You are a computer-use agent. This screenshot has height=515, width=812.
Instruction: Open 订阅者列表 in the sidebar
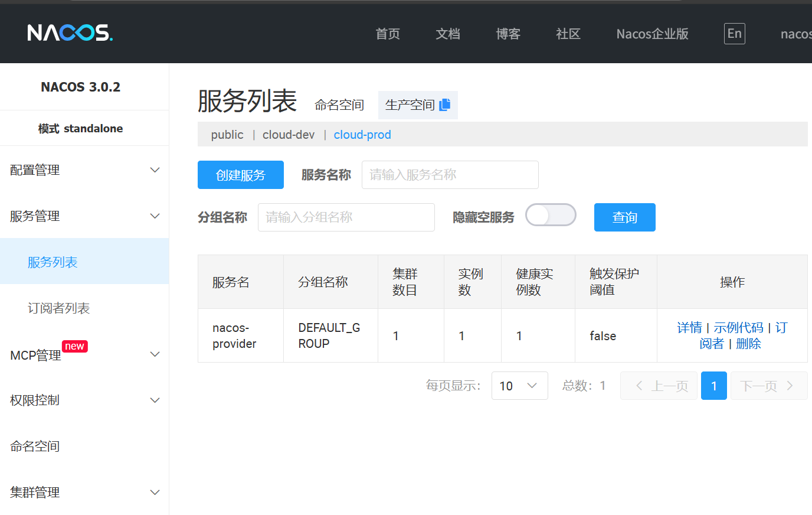[84, 308]
